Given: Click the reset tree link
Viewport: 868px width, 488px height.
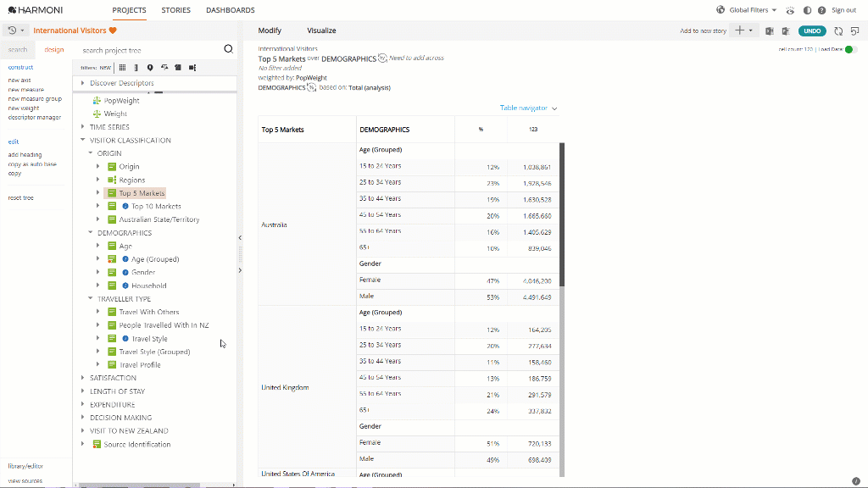Looking at the screenshot, I should point(20,197).
